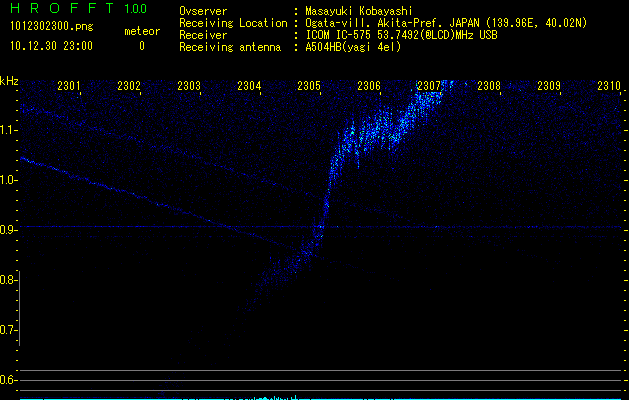Click the 2307 time axis marker
The height and width of the screenshot is (400, 629).
[429, 86]
